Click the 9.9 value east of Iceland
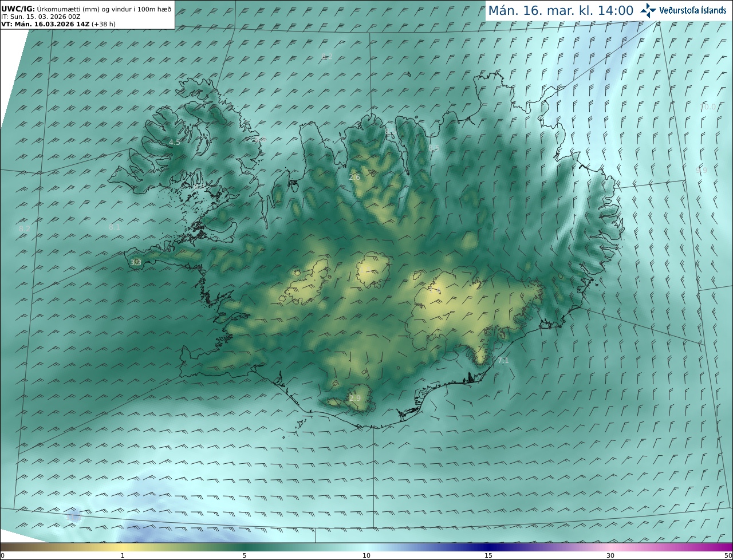This screenshot has height=560, width=733. click(702, 171)
